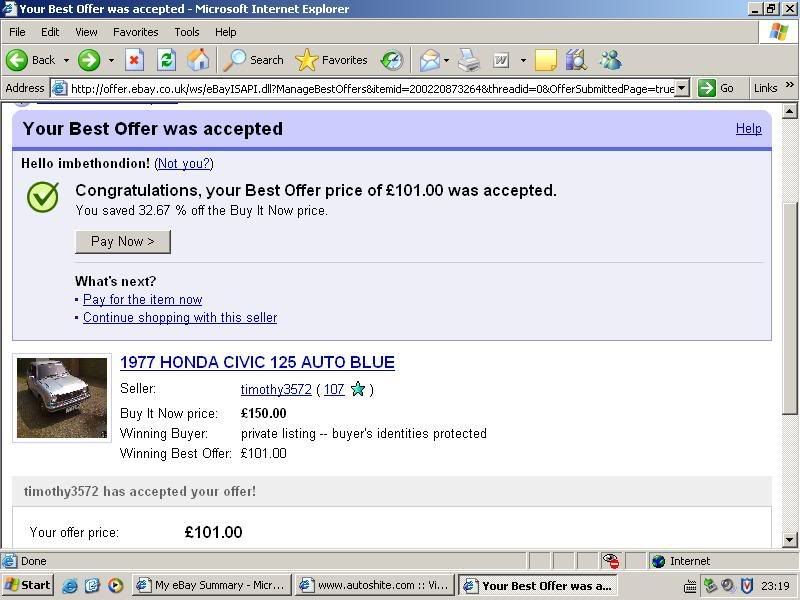Open seller timothy3572 profile link
This screenshot has width=800, height=600.
[x=276, y=389]
